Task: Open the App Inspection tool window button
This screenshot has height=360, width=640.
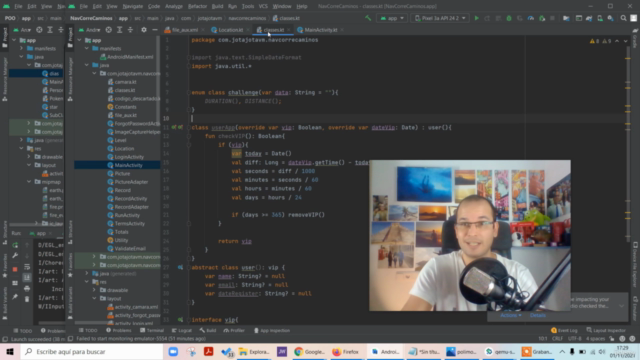Action: click(x=271, y=331)
